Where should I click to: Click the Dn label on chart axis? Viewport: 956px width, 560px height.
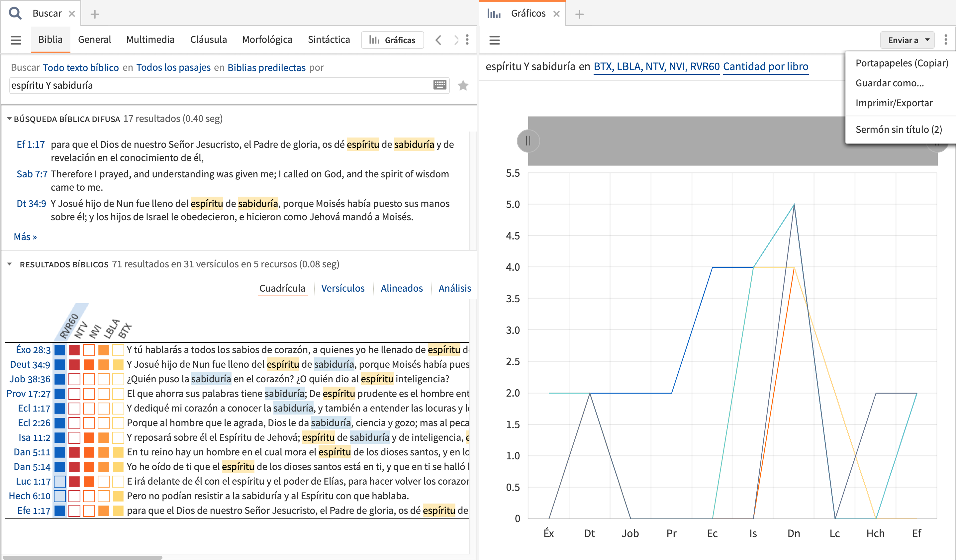coord(794,533)
